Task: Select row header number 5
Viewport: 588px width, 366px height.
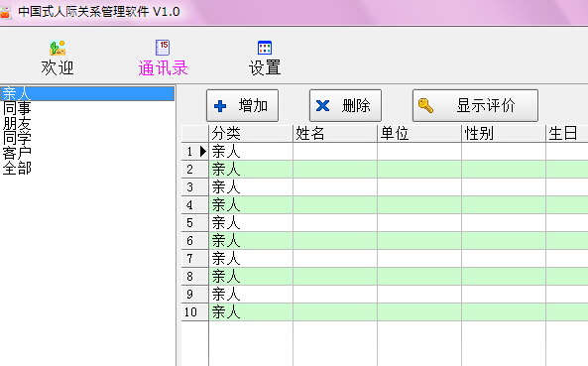Action: pyautogui.click(x=195, y=223)
